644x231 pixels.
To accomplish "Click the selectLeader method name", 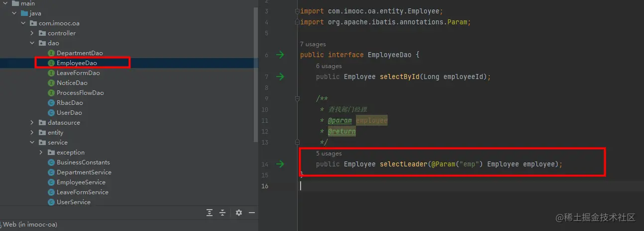I will [404, 164].
